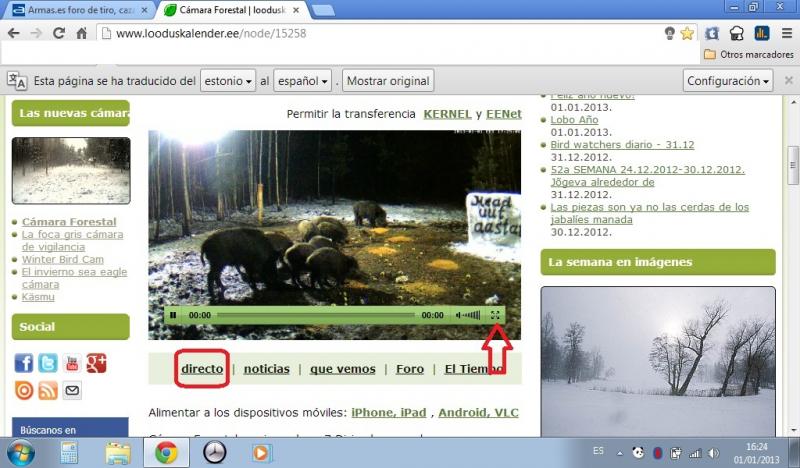Open the Facebook social icon
Image resolution: width=800 pixels, height=468 pixels.
[24, 363]
